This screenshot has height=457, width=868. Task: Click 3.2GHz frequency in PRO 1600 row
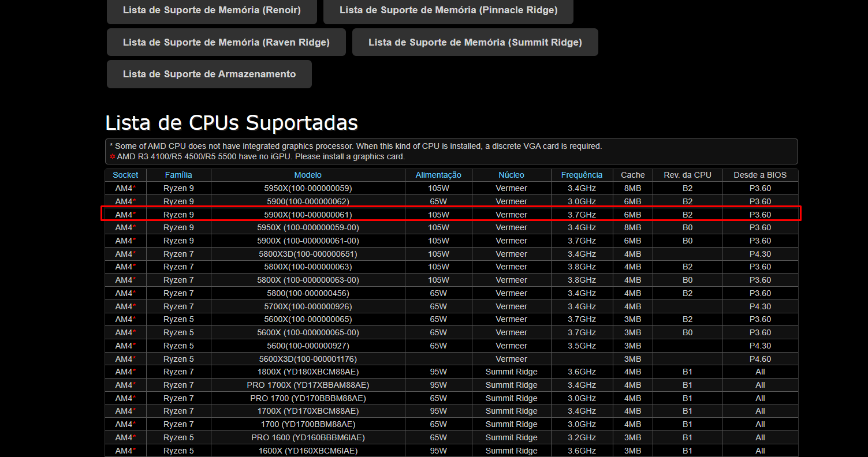[582, 437]
